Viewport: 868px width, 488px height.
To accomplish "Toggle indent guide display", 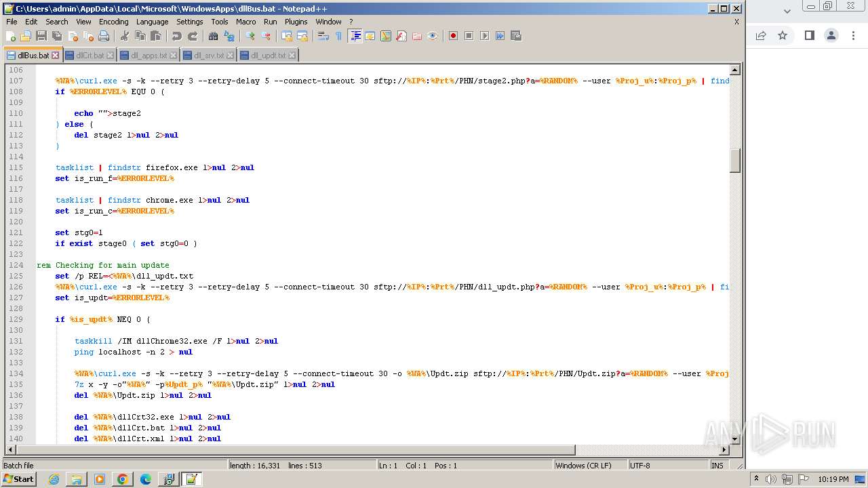I will point(355,36).
